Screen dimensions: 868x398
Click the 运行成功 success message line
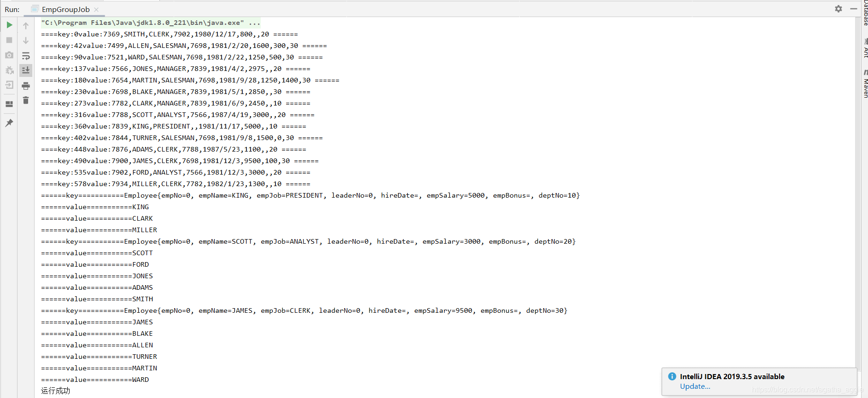coord(55,391)
